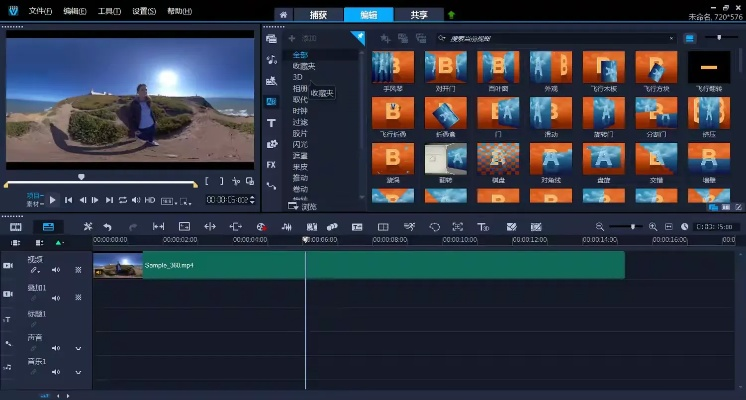
Task: Open the 文件(F) file menu
Action: 40,11
